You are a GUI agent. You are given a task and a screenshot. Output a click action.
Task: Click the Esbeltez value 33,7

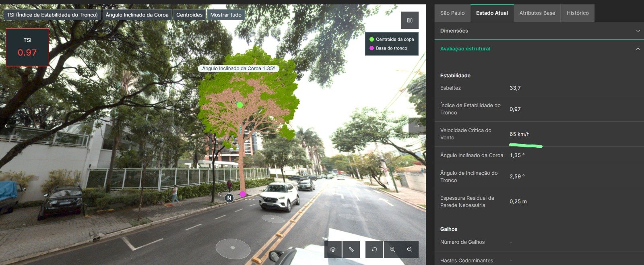click(x=515, y=88)
